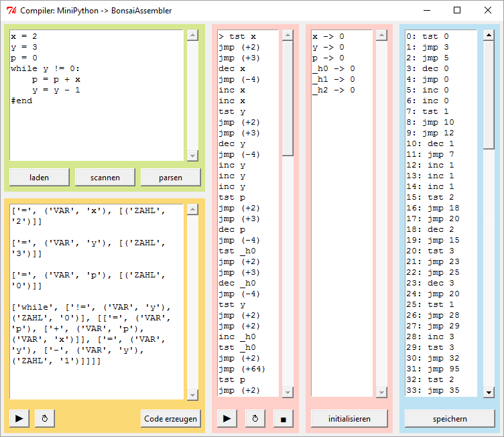
Task: Select the 'x -> 0' variable entry
Action: click(x=328, y=36)
